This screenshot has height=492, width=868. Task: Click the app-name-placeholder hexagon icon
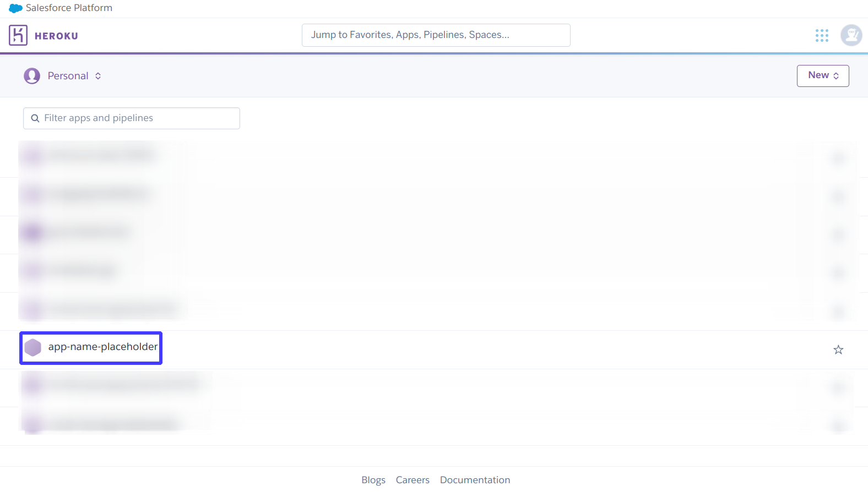click(33, 347)
